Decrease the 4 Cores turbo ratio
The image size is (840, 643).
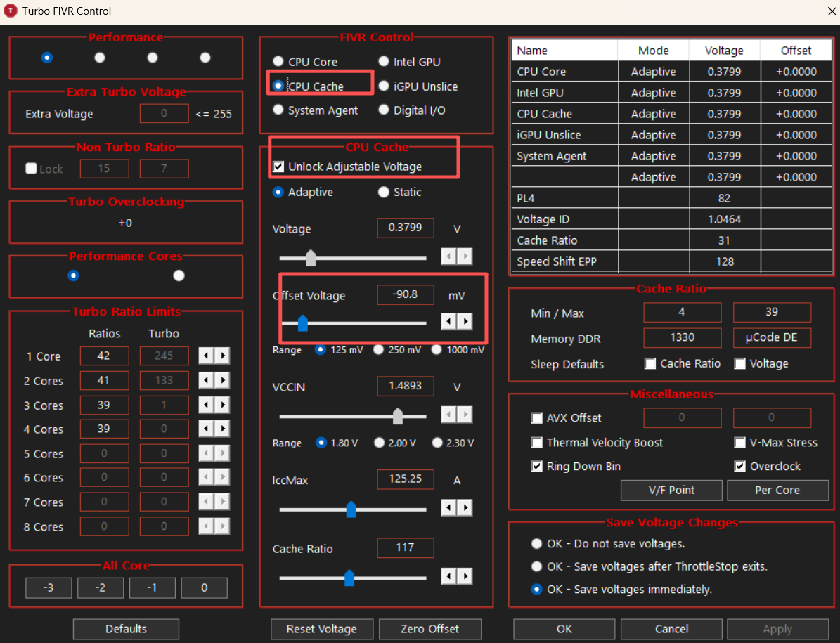point(206,428)
